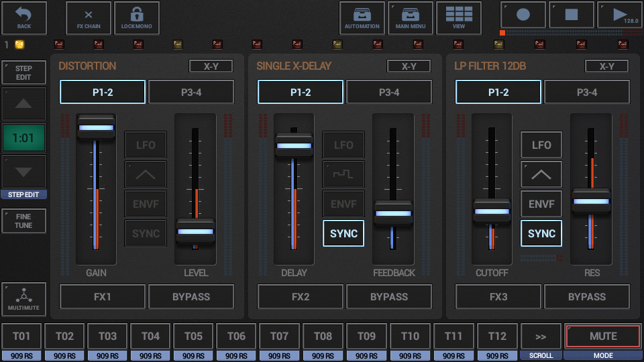644x362 pixels.
Task: Choose the effect in the FX3 slot
Action: pos(498,296)
